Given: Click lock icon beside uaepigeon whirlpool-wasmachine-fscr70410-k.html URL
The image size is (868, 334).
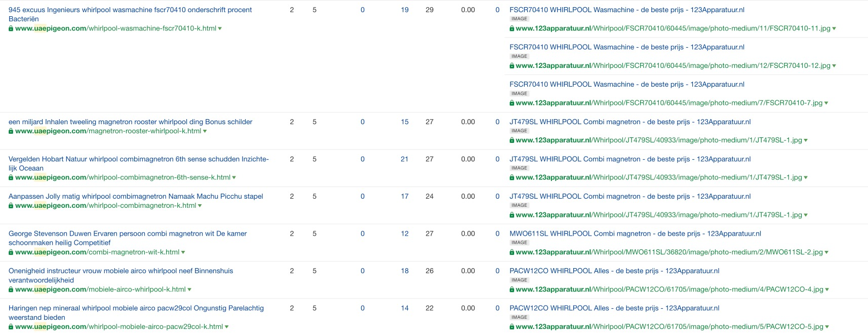Looking at the screenshot, I should 11,28.
